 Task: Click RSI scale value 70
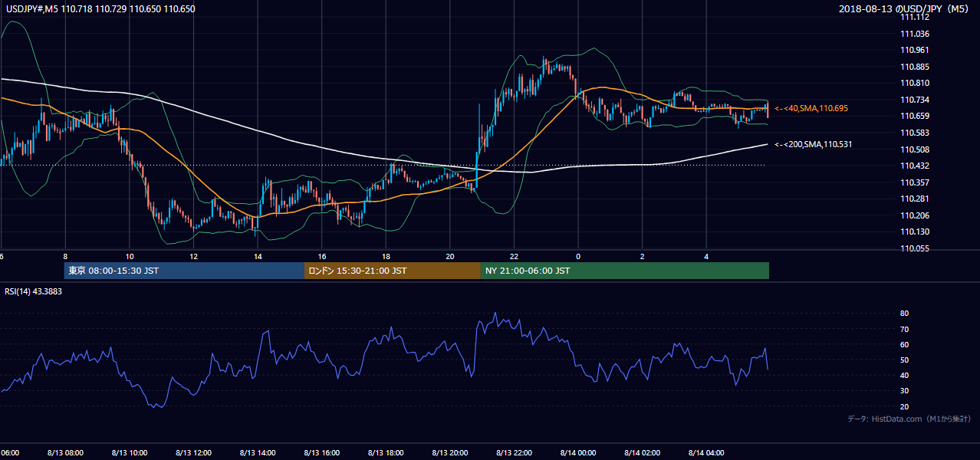pyautogui.click(x=905, y=329)
